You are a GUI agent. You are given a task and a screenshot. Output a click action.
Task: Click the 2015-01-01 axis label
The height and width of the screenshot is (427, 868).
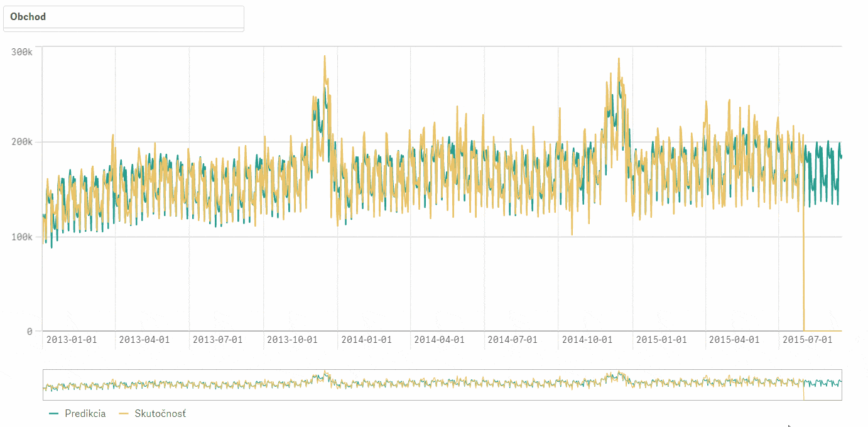tap(661, 340)
